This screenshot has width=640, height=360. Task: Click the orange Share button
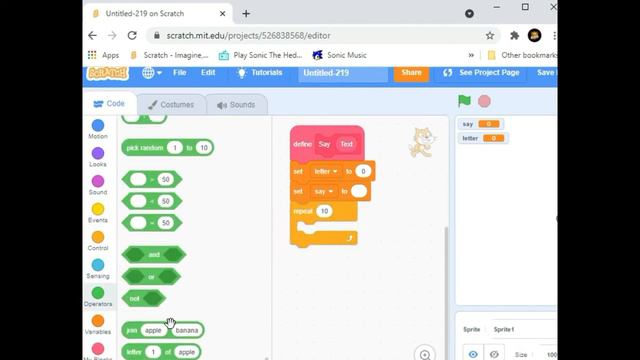click(x=411, y=73)
